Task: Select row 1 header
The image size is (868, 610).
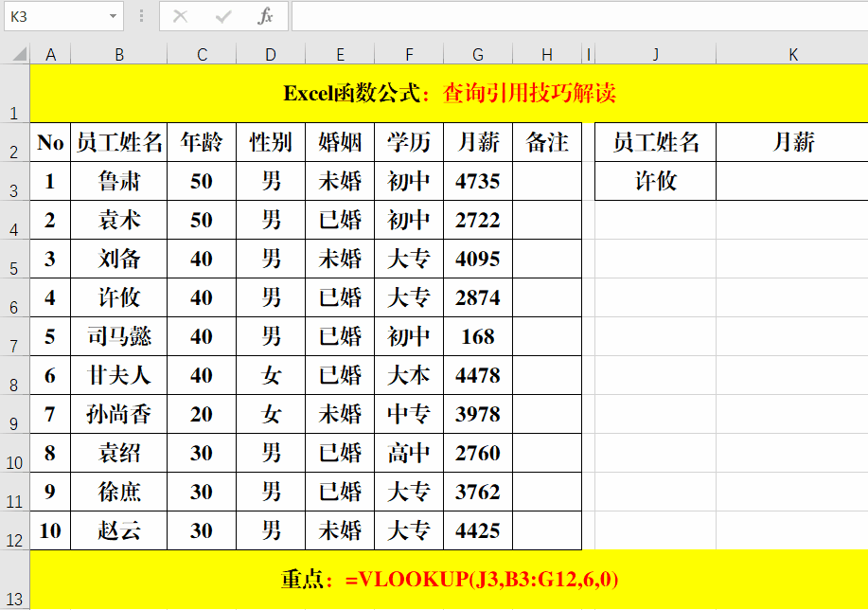Action: (x=14, y=93)
